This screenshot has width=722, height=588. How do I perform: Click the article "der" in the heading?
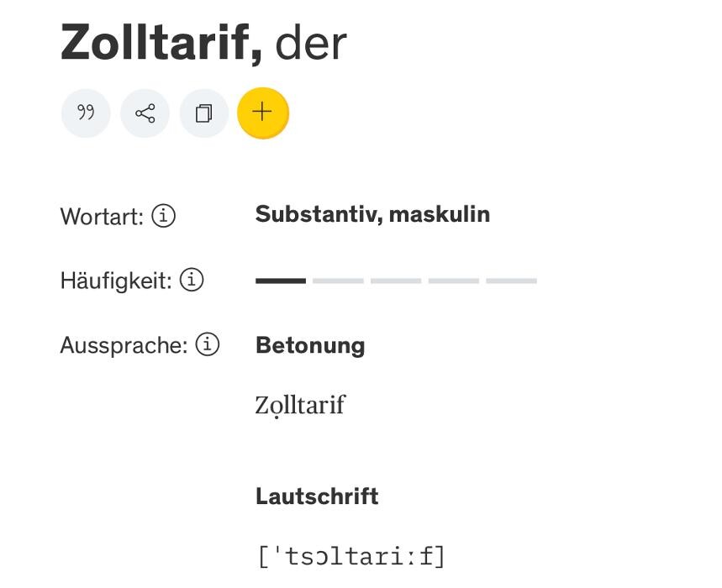[x=311, y=43]
